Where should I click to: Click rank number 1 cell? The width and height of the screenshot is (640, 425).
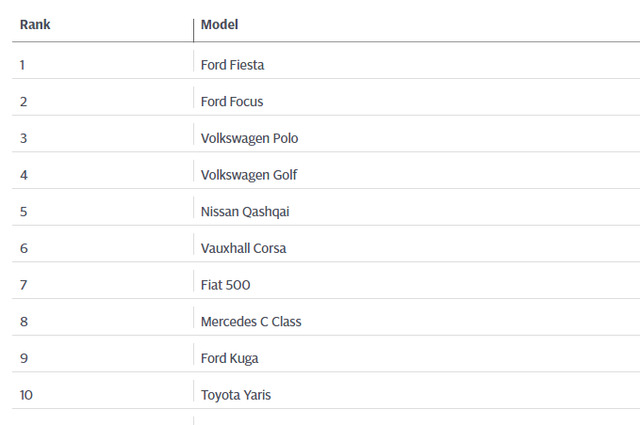(x=23, y=65)
